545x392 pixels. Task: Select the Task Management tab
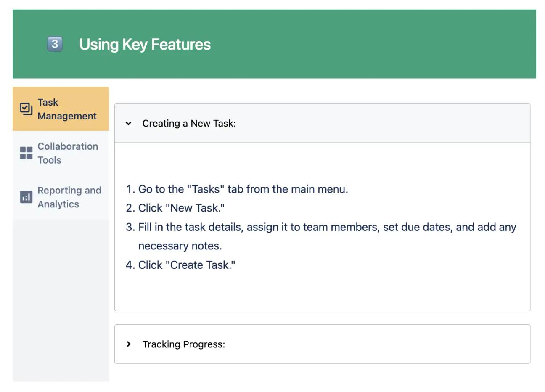[61, 109]
